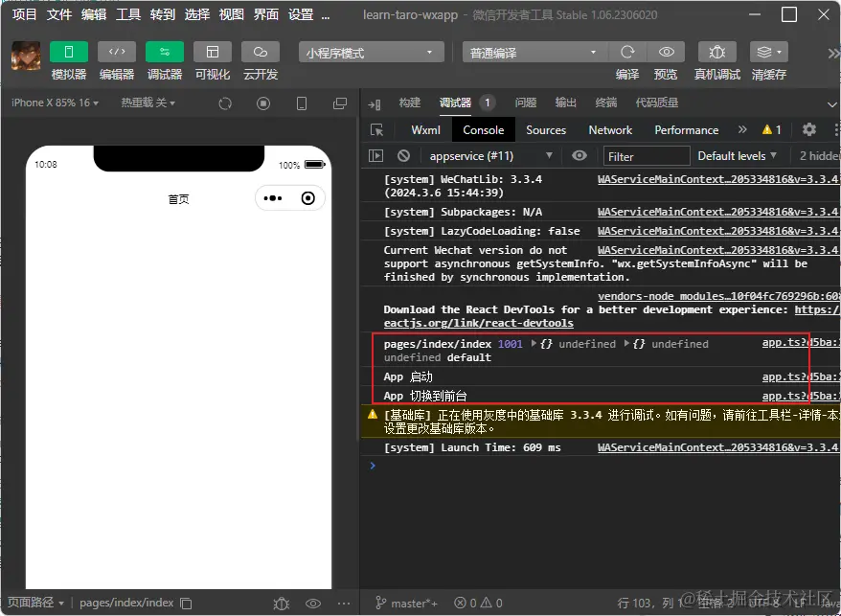Screen dimensions: 841x616
Task: Open the 文件 menu
Action: 59,14
